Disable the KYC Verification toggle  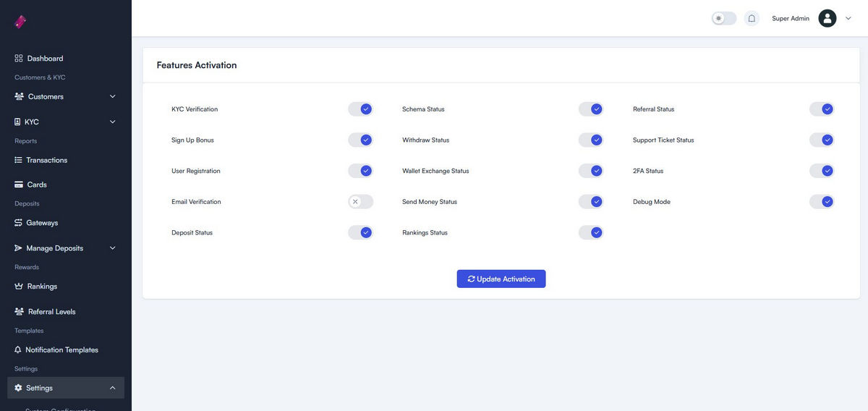tap(360, 109)
